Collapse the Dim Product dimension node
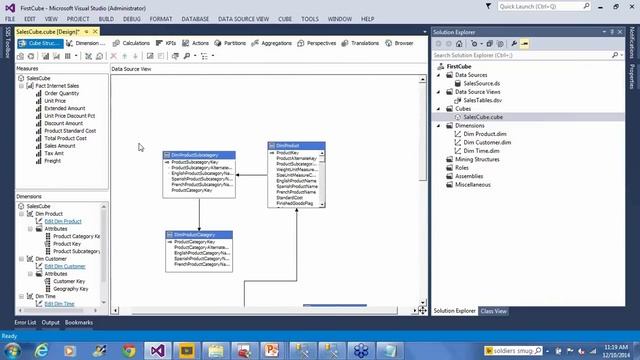This screenshot has height=360, width=640. [21, 214]
